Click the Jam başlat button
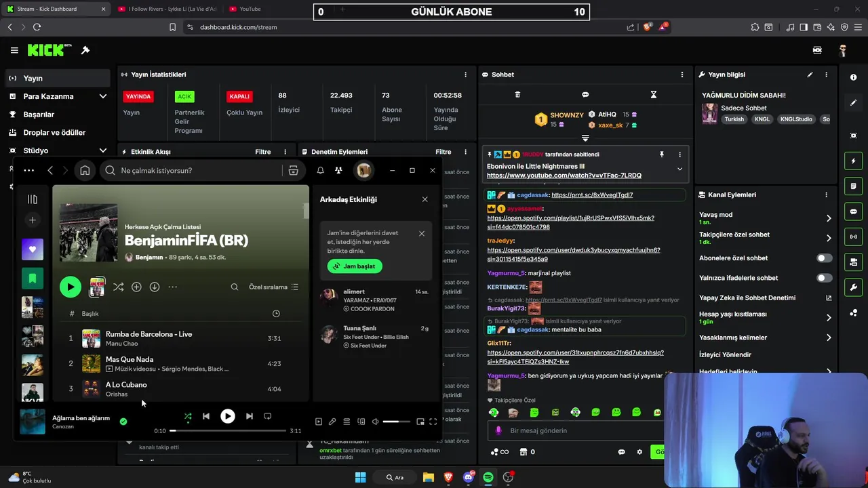This screenshot has height=488, width=868. [x=355, y=266]
